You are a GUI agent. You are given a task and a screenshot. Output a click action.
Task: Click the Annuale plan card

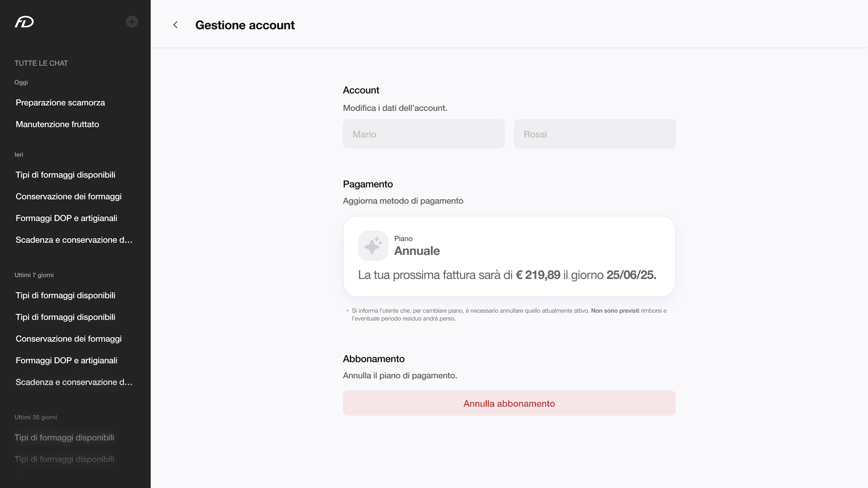click(509, 256)
